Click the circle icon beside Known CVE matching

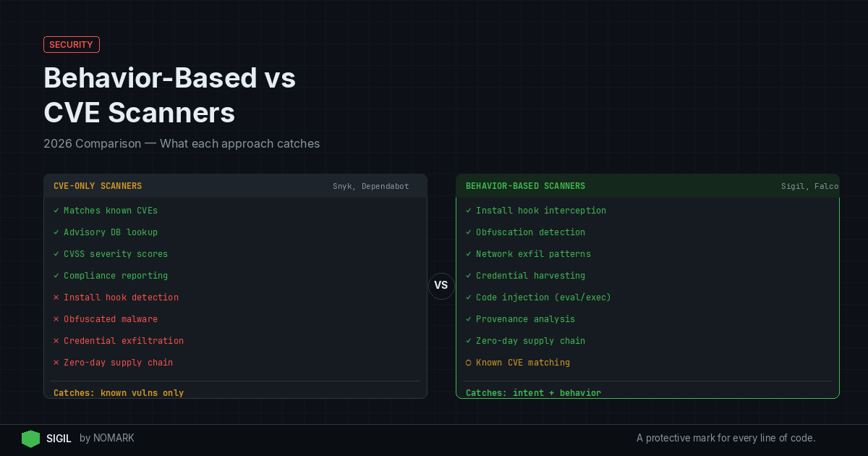[x=469, y=363]
